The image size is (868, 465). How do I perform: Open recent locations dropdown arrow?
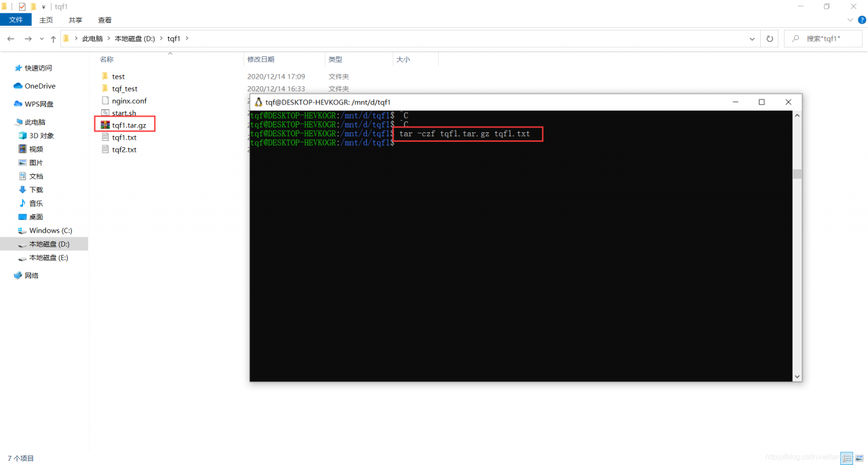(41, 39)
